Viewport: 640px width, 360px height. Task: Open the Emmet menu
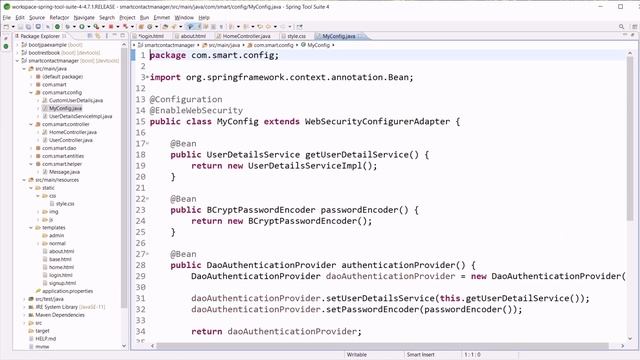tap(162, 18)
